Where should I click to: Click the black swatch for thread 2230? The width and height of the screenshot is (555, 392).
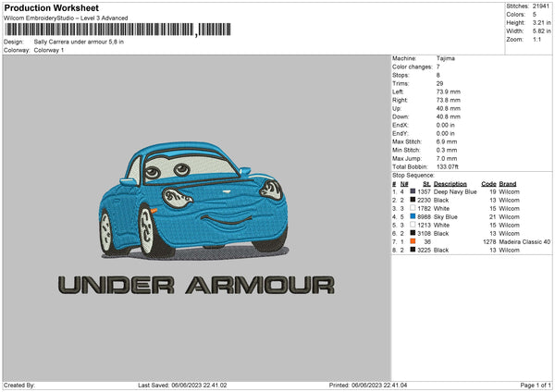point(413,200)
